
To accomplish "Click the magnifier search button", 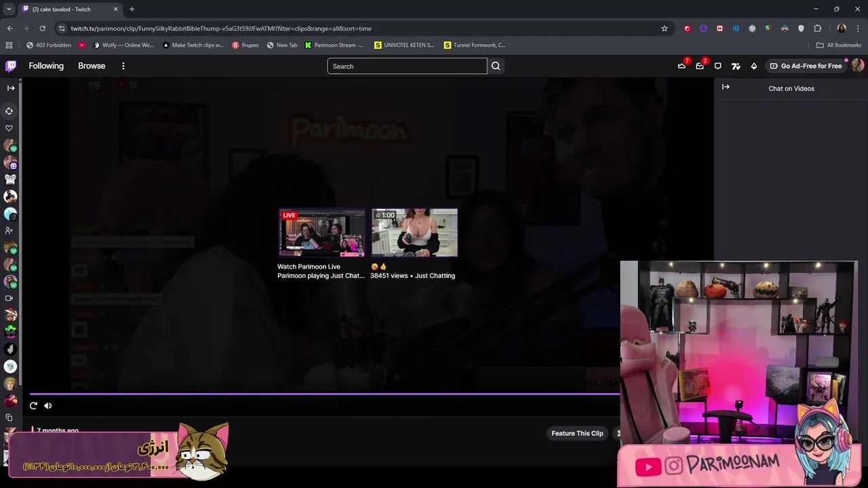I will (x=496, y=66).
